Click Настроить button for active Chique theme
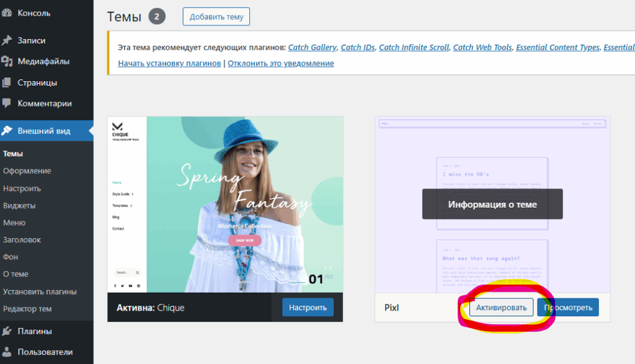The image size is (635, 364). click(x=308, y=307)
